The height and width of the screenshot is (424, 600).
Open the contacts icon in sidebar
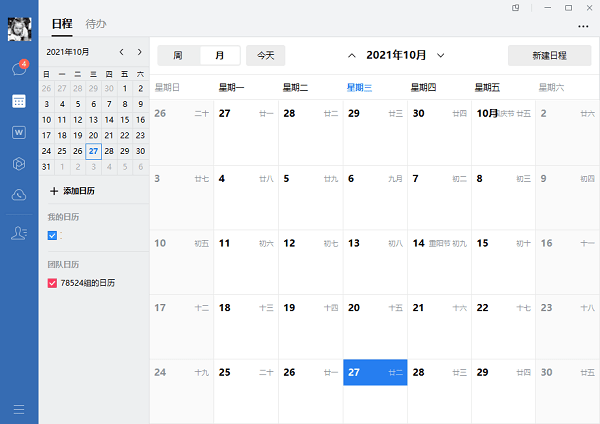tap(18, 233)
